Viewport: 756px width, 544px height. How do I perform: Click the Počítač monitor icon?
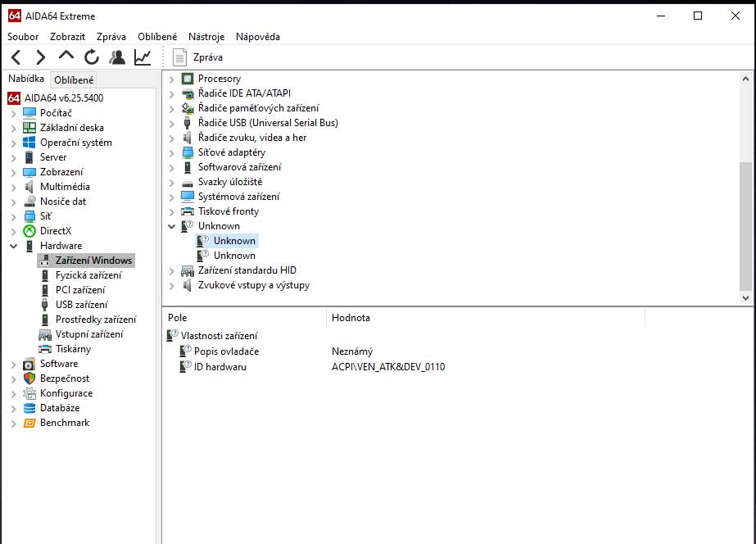[29, 113]
